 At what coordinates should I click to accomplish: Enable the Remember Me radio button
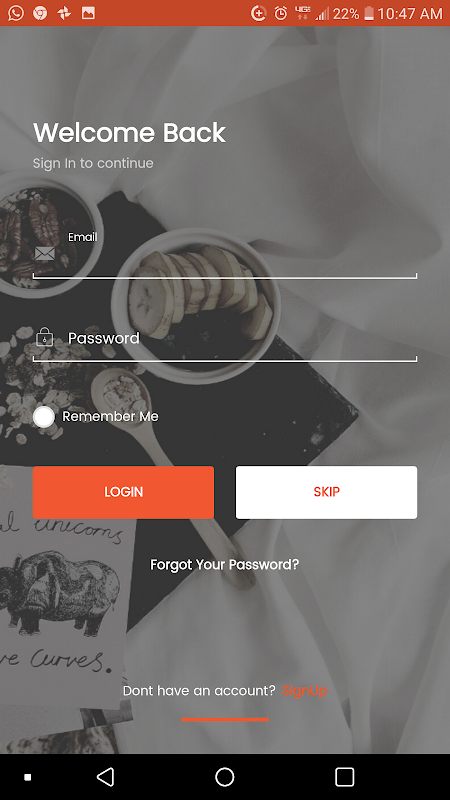coord(44,417)
